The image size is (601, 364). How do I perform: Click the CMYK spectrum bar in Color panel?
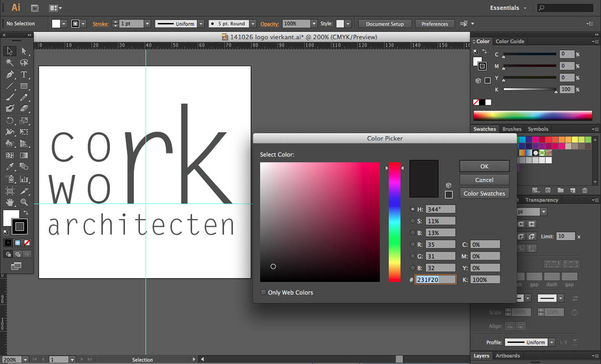[533, 115]
